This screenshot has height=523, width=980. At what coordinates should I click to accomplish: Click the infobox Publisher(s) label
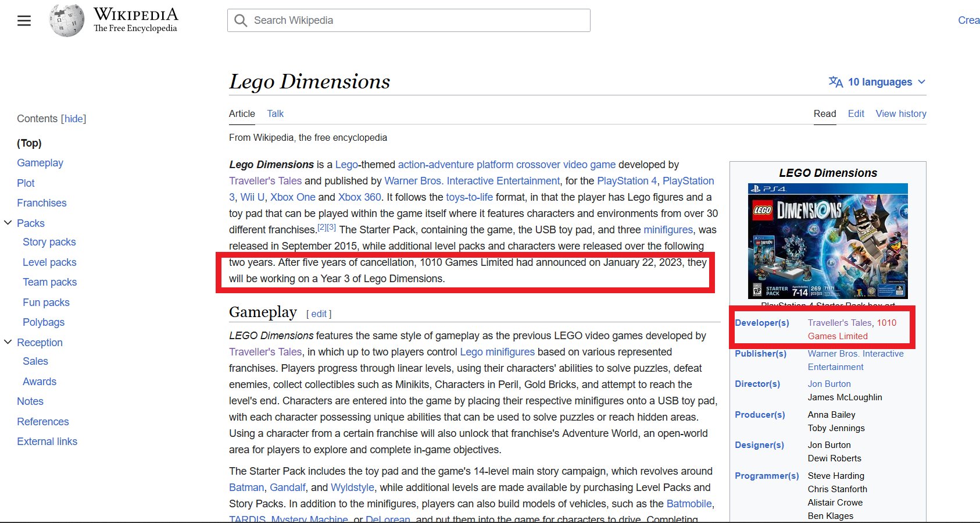tap(761, 354)
